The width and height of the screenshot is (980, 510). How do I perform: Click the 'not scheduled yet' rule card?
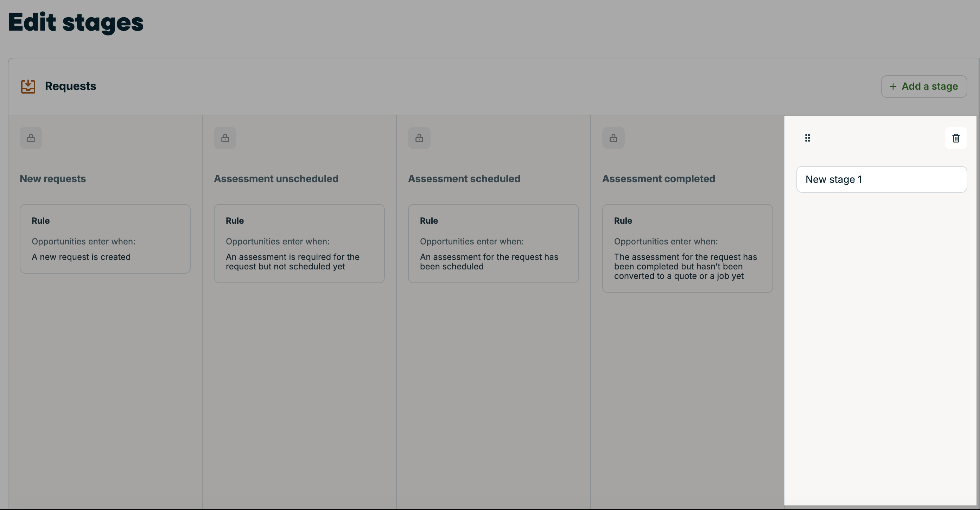(299, 243)
